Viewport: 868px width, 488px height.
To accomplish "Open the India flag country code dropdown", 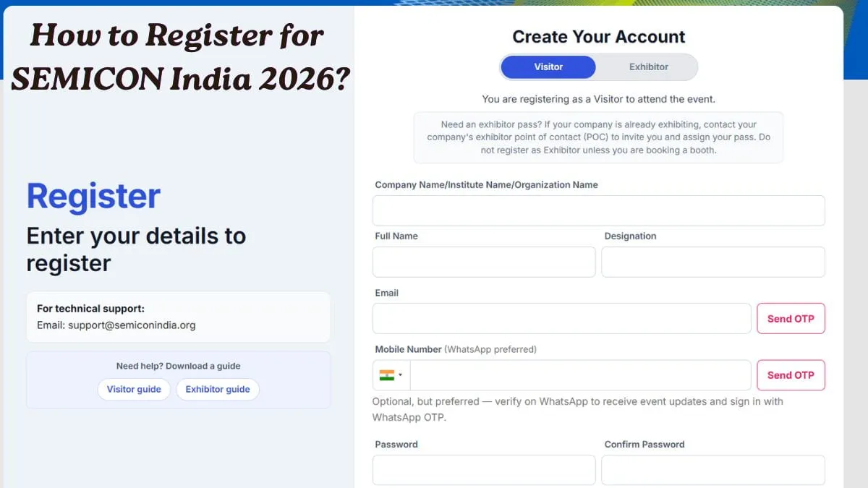I will (x=391, y=375).
